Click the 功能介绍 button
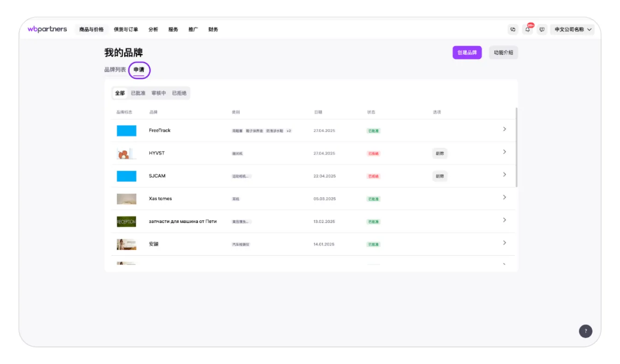The height and width of the screenshot is (364, 620). point(503,53)
